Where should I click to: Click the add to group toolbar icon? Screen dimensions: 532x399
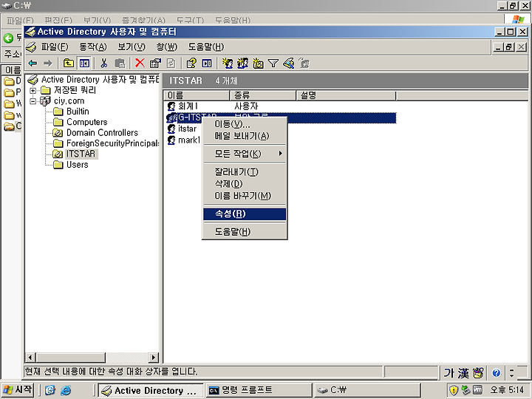304,64
